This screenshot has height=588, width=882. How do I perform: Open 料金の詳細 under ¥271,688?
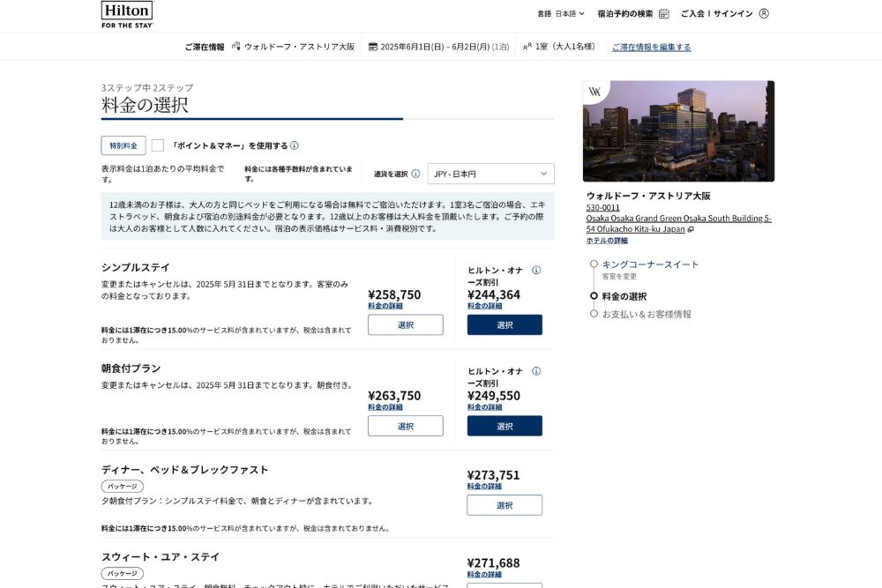coord(484,575)
